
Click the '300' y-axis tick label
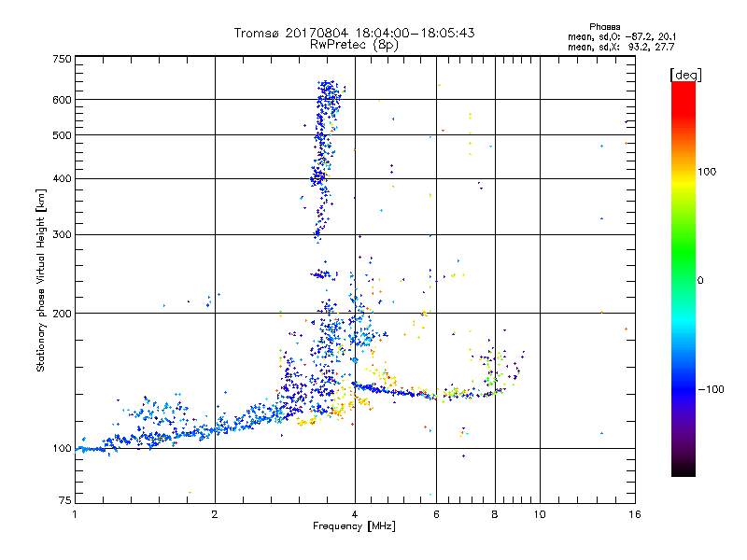click(x=62, y=235)
